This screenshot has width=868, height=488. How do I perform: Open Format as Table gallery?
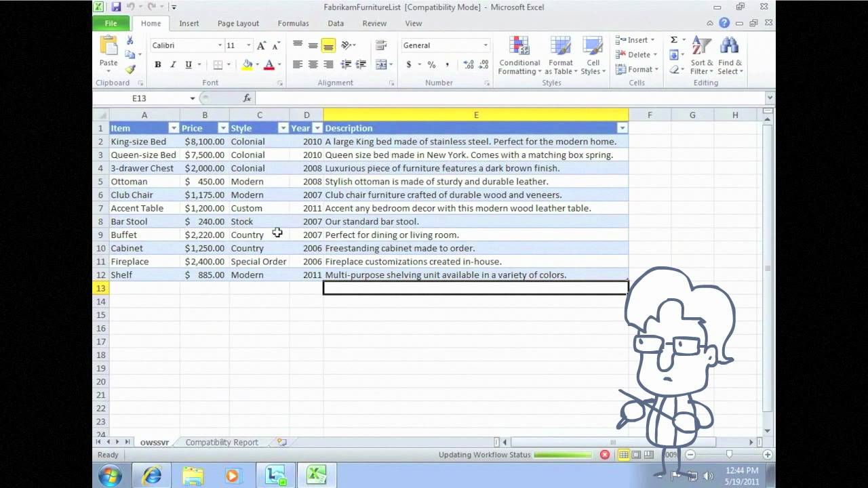pyautogui.click(x=561, y=56)
